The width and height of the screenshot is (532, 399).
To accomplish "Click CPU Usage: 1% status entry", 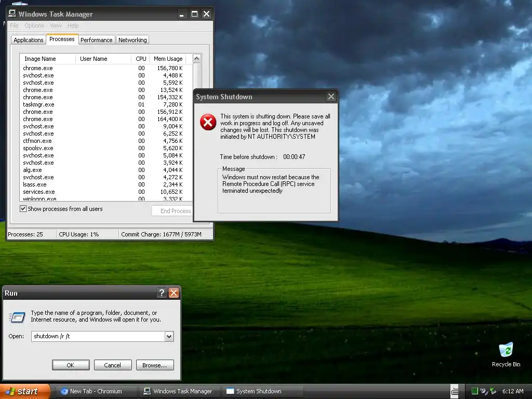I will 79,234.
